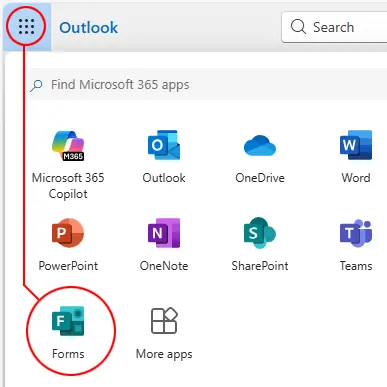The image size is (387, 387).
Task: Click the Outlook title in header
Action: [x=88, y=27]
